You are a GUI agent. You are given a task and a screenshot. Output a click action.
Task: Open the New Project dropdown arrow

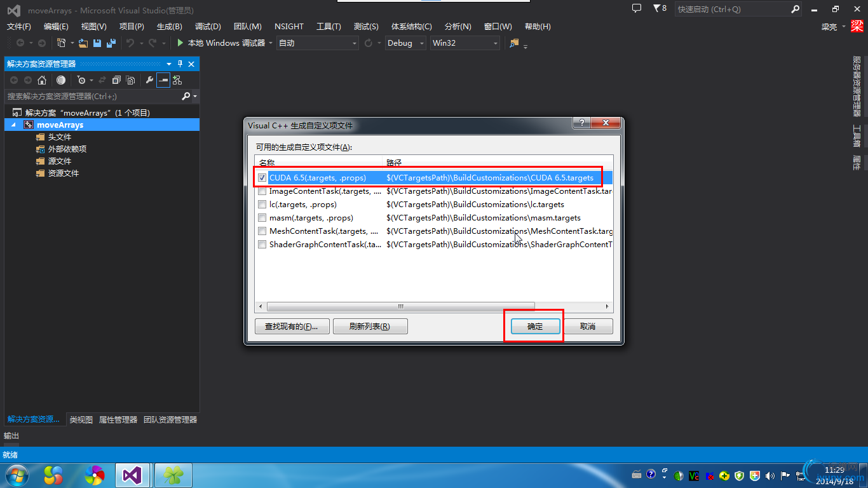click(x=72, y=43)
